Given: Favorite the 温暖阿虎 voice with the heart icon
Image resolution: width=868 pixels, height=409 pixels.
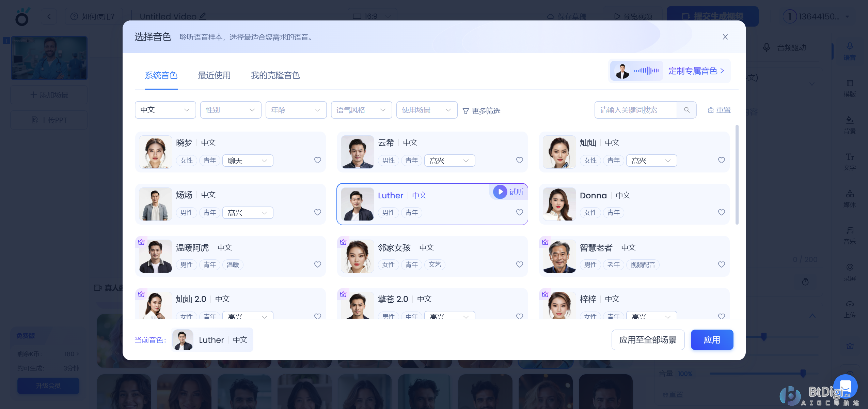Looking at the screenshot, I should (x=318, y=264).
